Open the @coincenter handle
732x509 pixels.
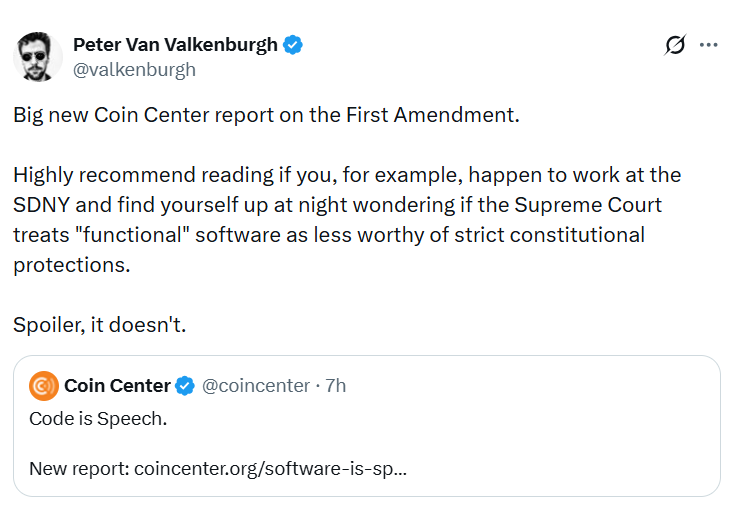tap(256, 385)
